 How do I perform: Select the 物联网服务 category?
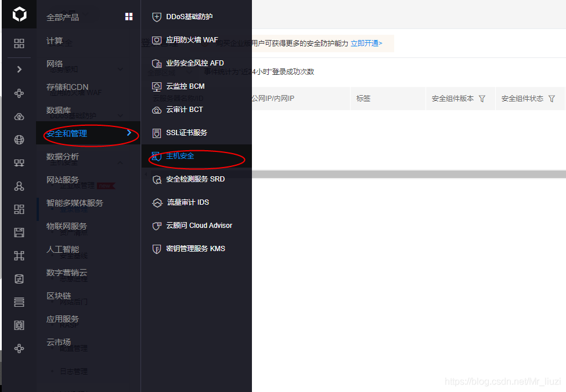tap(66, 226)
